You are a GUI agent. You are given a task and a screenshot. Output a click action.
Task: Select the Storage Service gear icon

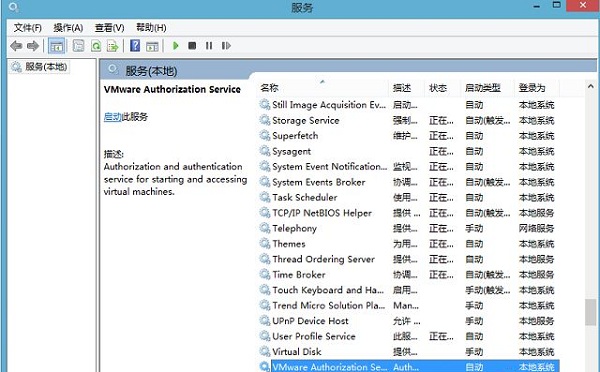265,120
